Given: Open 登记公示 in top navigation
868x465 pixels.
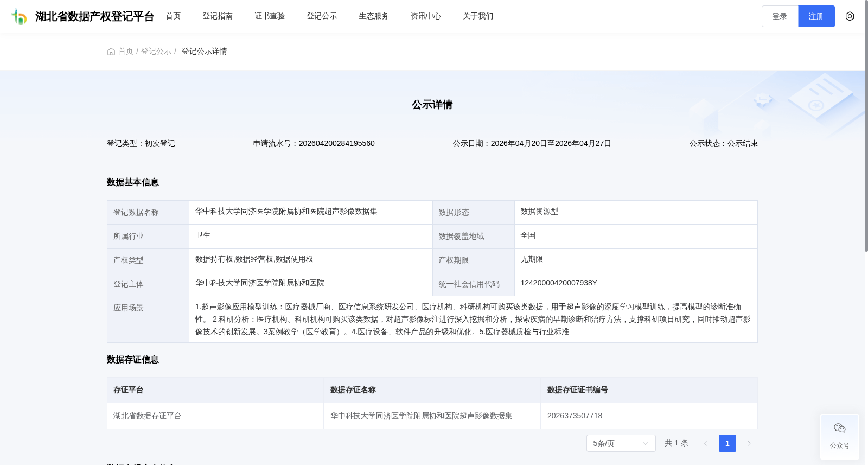Looking at the screenshot, I should coord(322,16).
